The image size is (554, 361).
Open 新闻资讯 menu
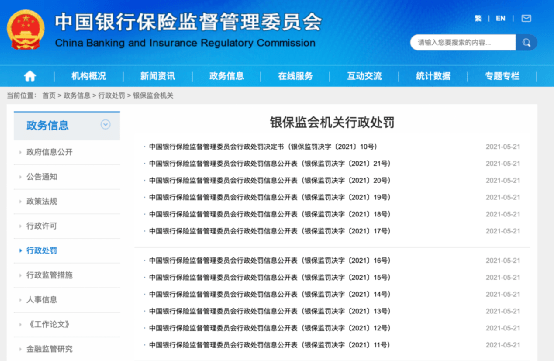click(x=158, y=76)
